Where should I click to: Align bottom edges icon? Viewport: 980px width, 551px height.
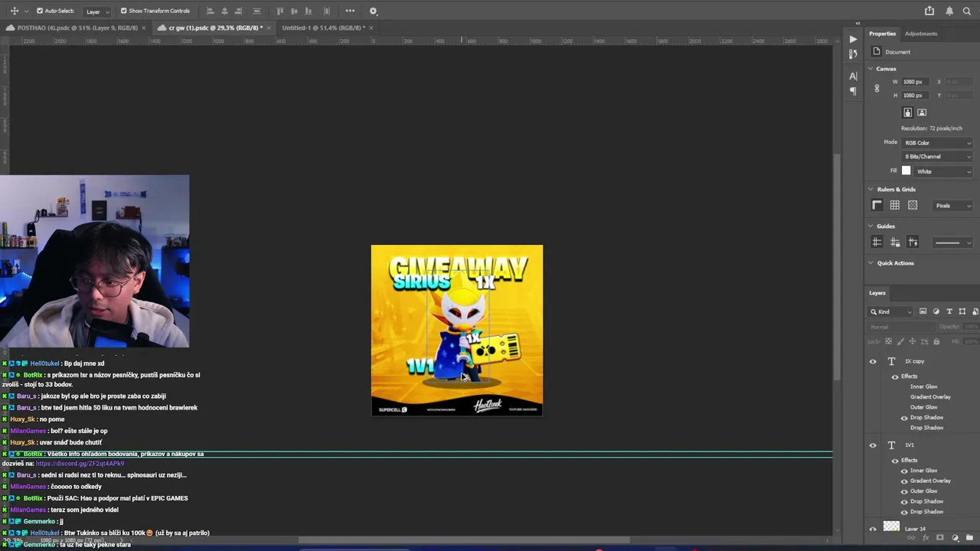click(x=309, y=11)
